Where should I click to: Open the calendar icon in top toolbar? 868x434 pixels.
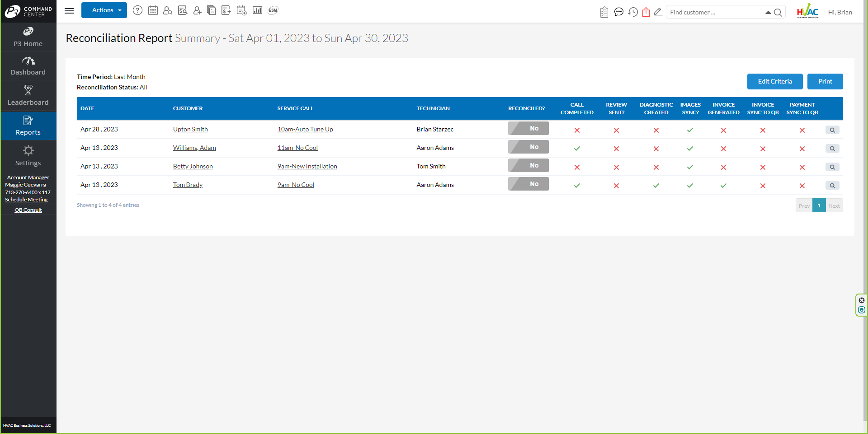(x=153, y=10)
